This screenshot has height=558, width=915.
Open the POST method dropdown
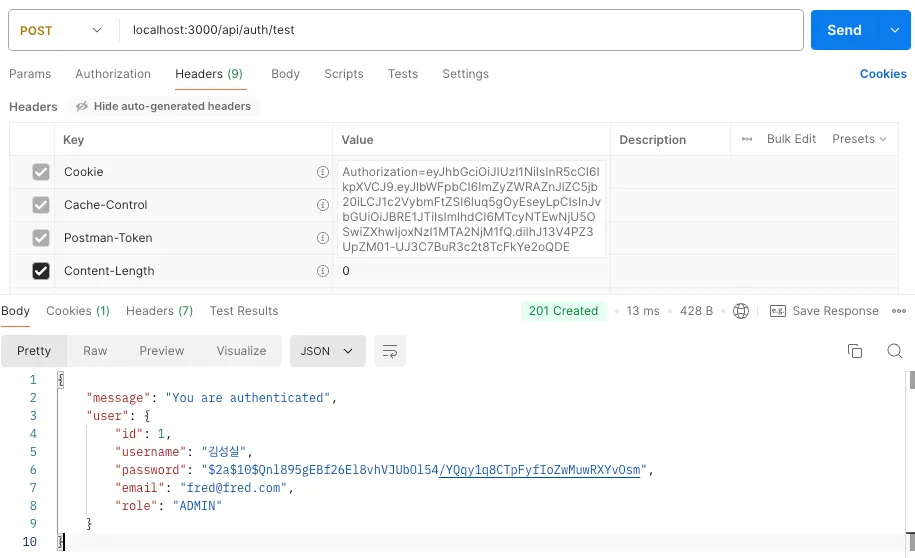61,30
